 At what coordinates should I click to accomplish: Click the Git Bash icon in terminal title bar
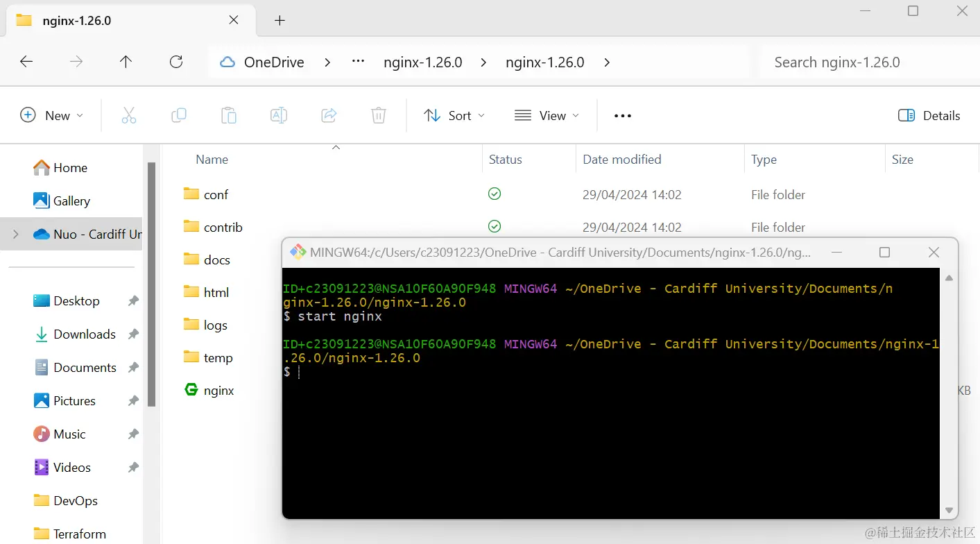(298, 252)
